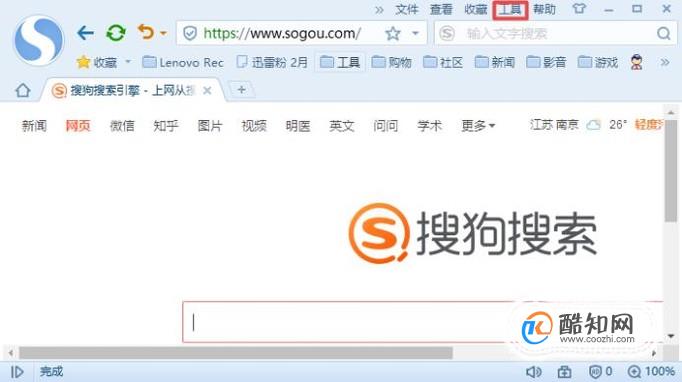Click the user avatar icon in bookmarks bar
This screenshot has width=682, height=382.
(x=636, y=63)
